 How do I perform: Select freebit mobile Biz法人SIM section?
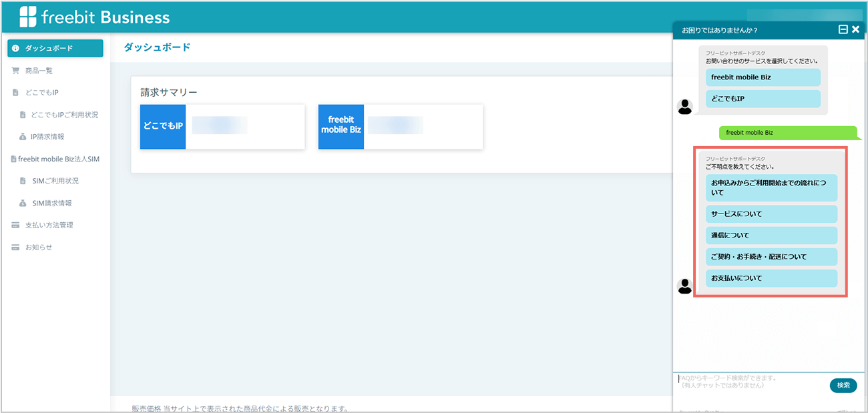[x=59, y=159]
